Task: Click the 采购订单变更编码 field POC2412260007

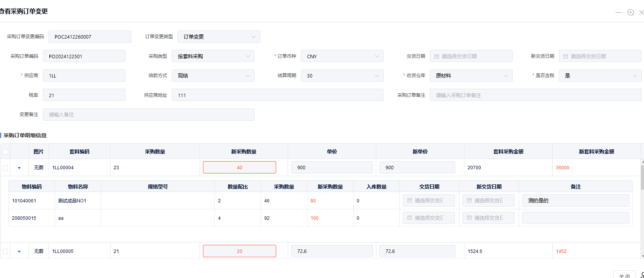Action: 90,37
